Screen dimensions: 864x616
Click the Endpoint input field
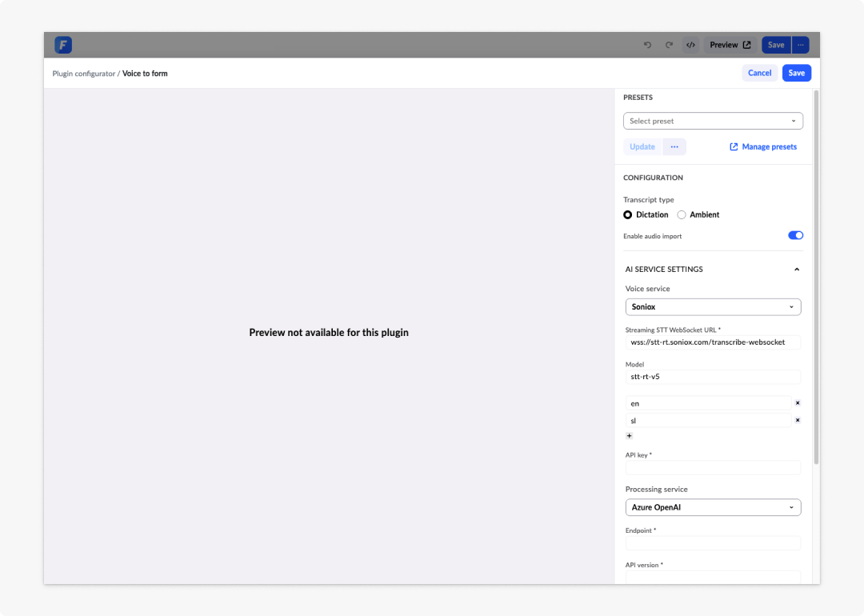(713, 542)
